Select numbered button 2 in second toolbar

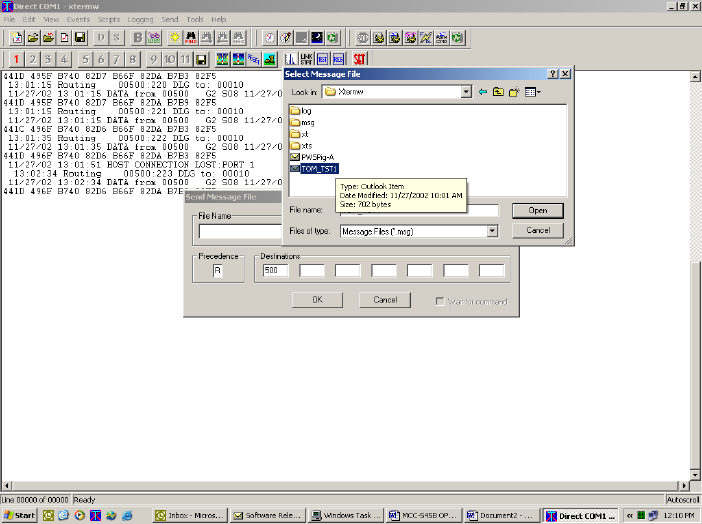(32, 59)
